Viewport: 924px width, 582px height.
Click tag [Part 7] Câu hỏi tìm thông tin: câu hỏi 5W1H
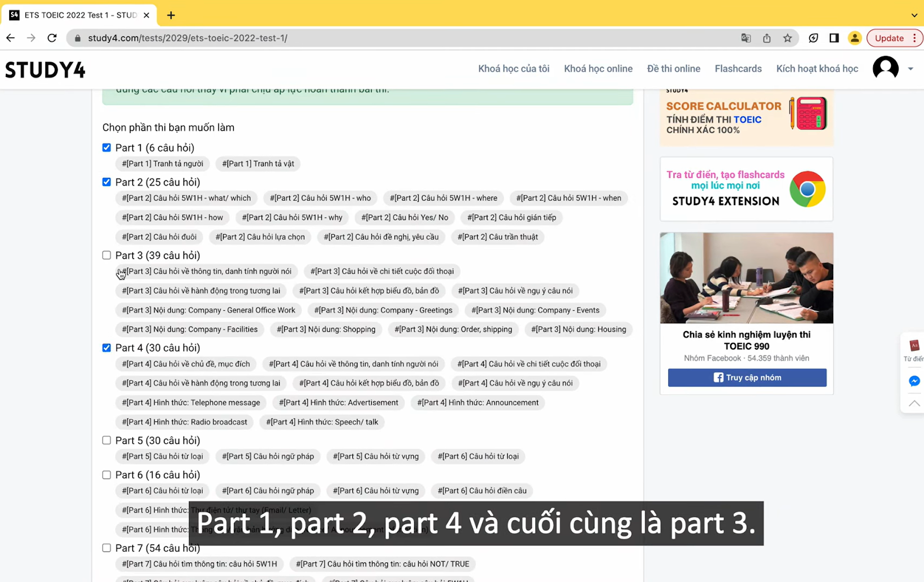click(x=200, y=564)
